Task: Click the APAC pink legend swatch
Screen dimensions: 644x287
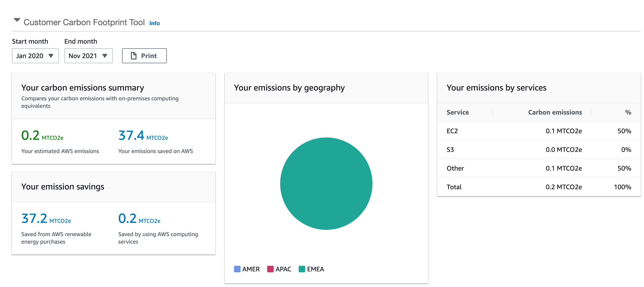Action: tap(270, 269)
